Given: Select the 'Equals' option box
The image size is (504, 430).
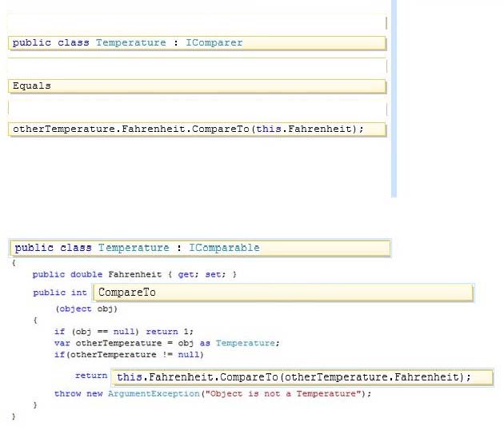Looking at the screenshot, I should (x=197, y=86).
